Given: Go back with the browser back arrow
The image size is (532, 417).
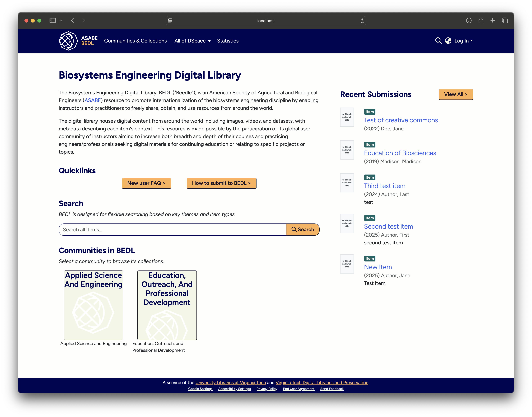Looking at the screenshot, I should (x=72, y=20).
